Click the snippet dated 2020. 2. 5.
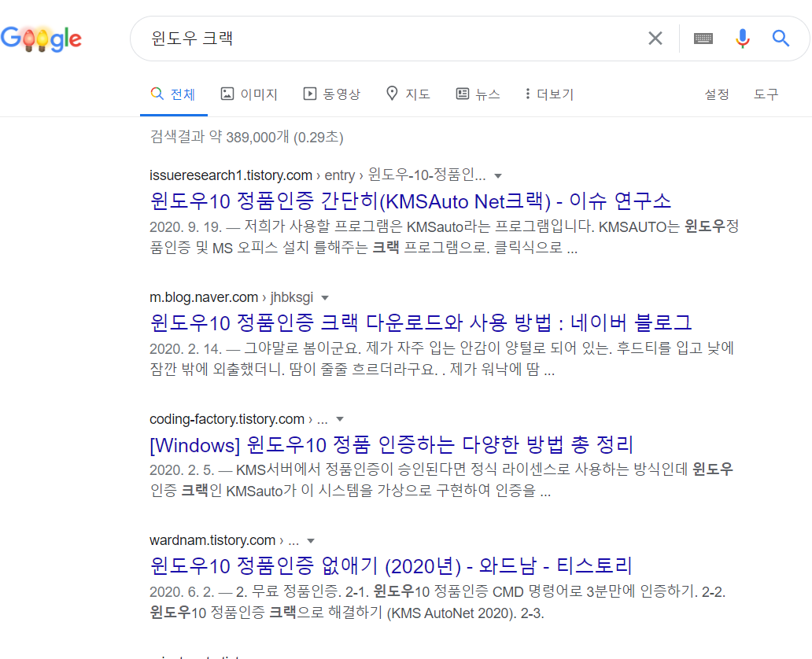The image size is (812, 659). pos(441,480)
